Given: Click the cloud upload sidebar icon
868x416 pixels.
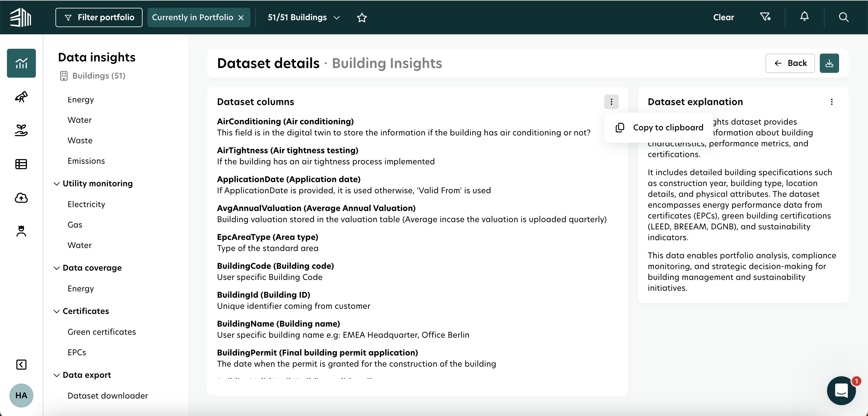Looking at the screenshot, I should pyautogui.click(x=21, y=197).
